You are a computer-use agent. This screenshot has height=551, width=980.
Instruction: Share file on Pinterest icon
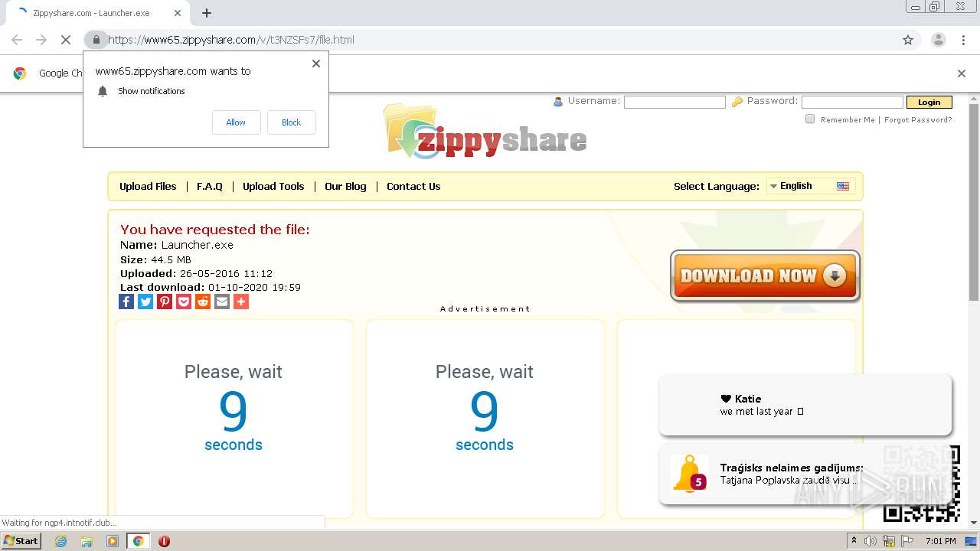(x=165, y=302)
